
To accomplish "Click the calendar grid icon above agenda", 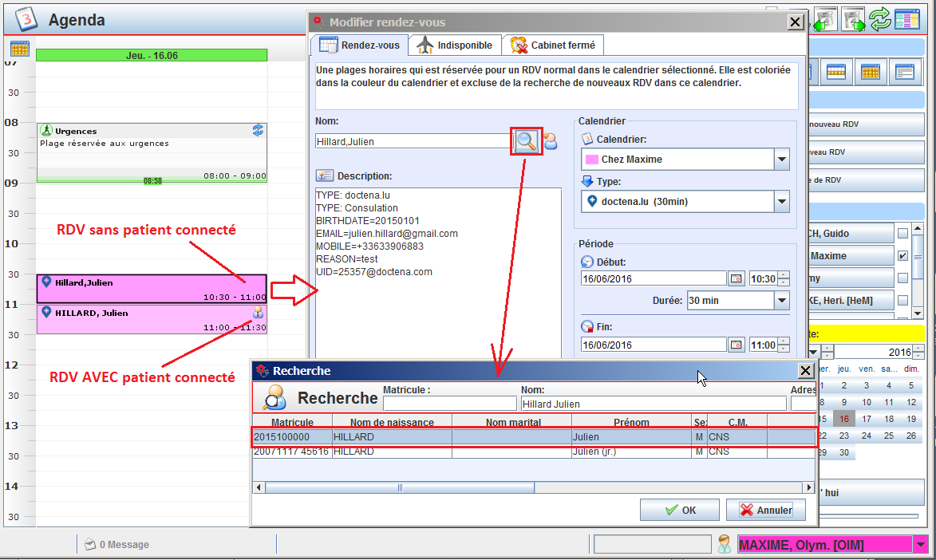I will pyautogui.click(x=20, y=49).
